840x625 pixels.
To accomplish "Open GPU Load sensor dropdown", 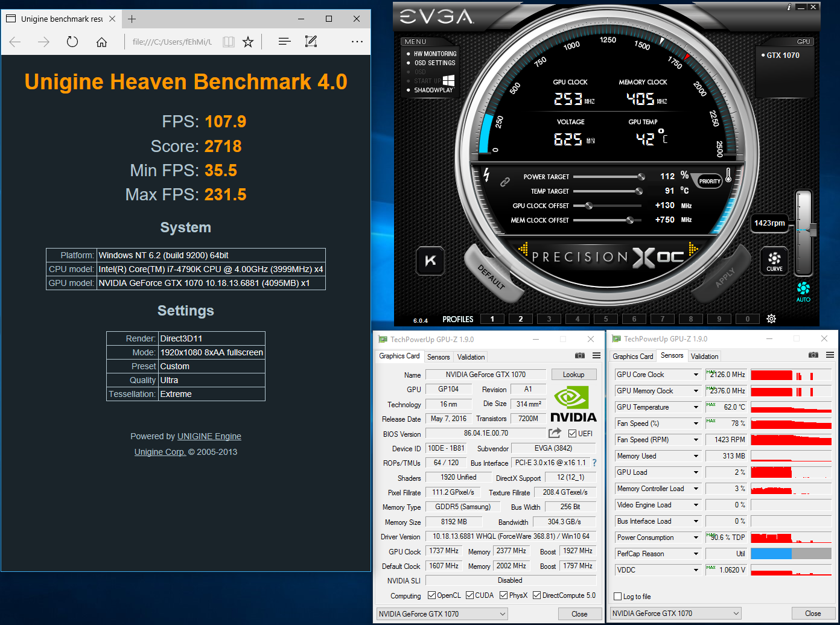I will [696, 472].
